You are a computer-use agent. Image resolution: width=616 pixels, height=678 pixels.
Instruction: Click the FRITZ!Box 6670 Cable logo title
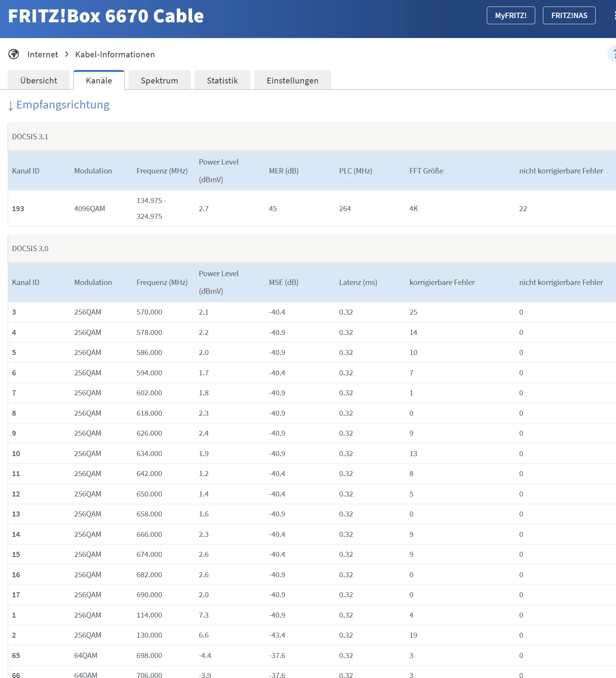point(106,16)
